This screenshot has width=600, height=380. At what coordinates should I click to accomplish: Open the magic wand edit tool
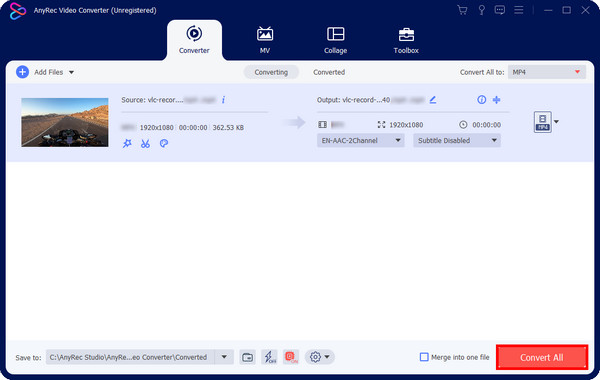(127, 144)
